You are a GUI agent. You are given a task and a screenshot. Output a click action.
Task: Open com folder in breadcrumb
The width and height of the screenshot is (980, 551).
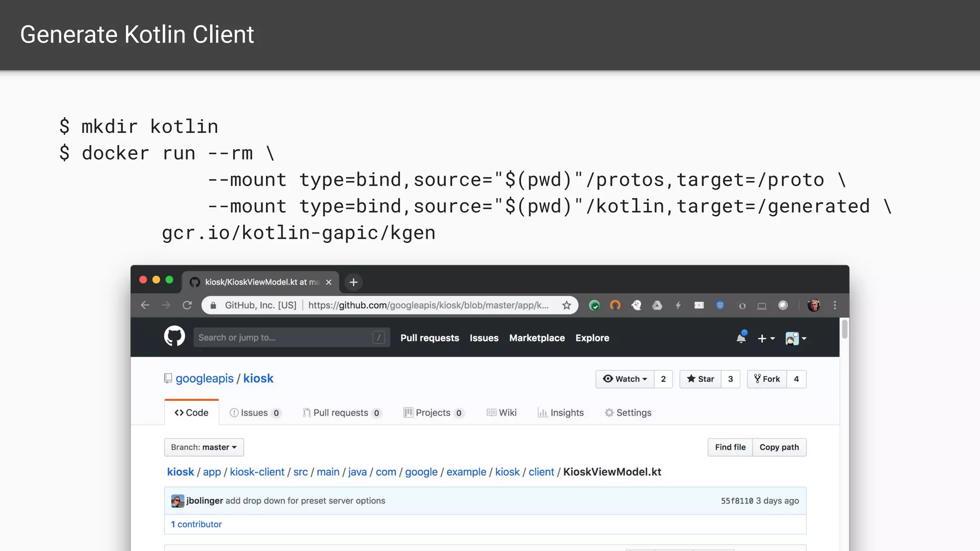coord(386,472)
